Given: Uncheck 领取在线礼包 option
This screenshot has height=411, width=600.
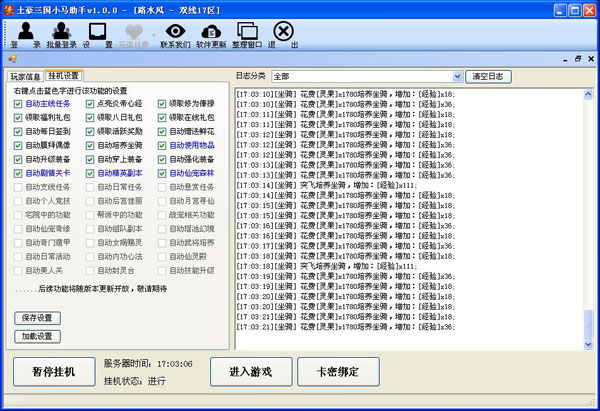Looking at the screenshot, I should pos(162,117).
